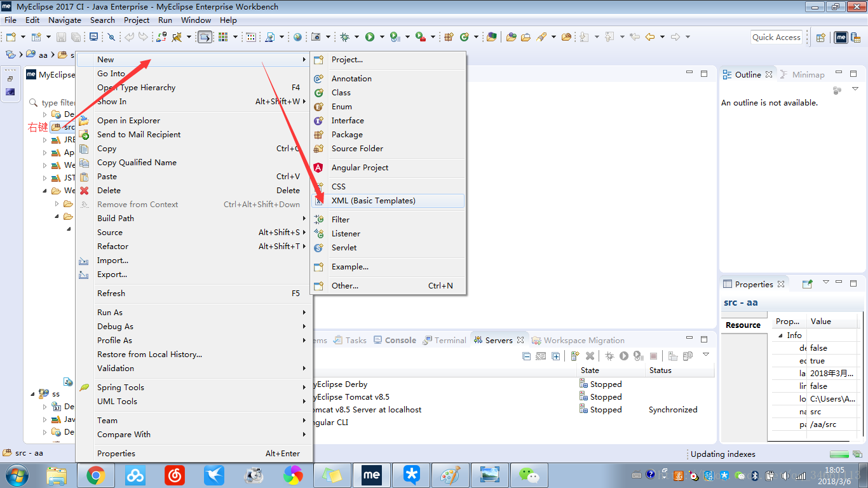Select the Resource tab in Properties
868x488 pixels.
tap(743, 325)
